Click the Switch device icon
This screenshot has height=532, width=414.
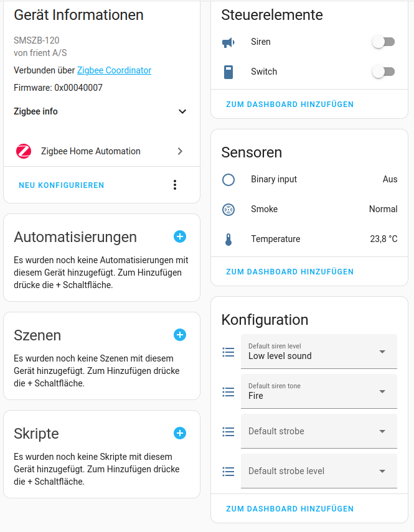(228, 72)
